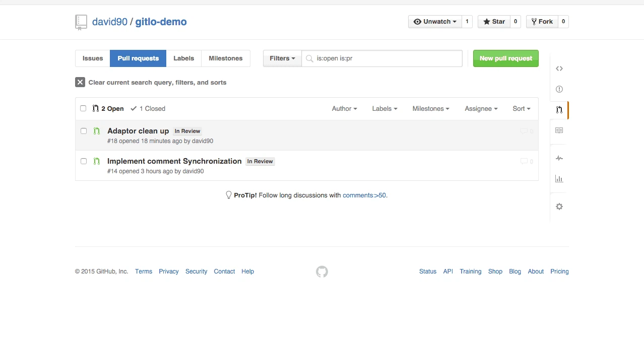The width and height of the screenshot is (644, 343).
Task: Click the stargazers count 0
Action: point(515,22)
